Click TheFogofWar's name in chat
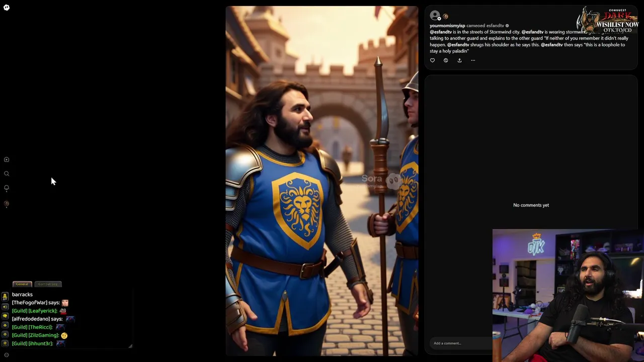This screenshot has height=362, width=644. pos(29,303)
